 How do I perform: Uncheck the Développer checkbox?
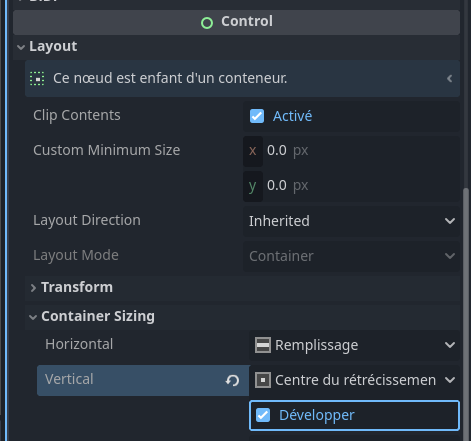[x=263, y=415]
